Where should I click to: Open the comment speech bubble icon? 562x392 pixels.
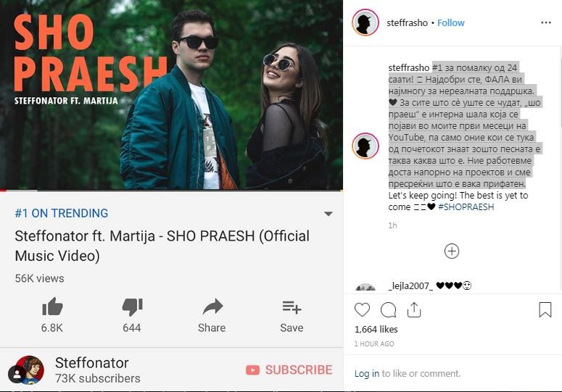pos(388,310)
